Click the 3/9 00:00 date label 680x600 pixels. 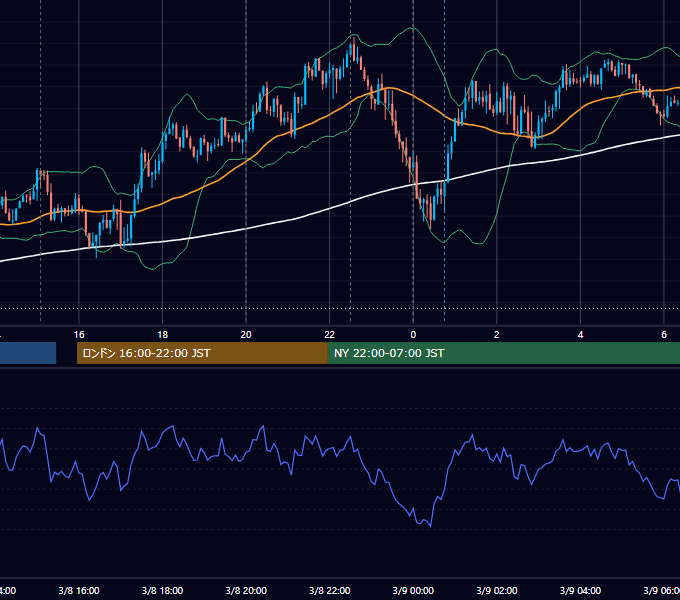pos(413,590)
